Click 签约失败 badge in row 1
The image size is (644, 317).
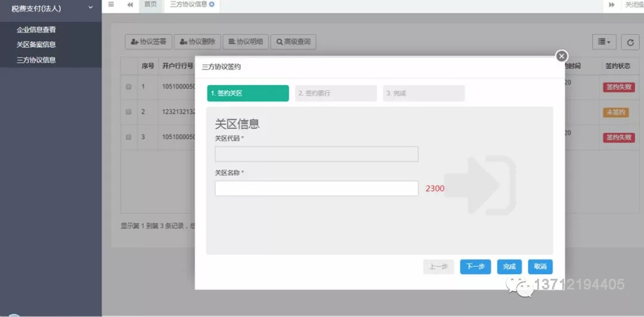(x=619, y=87)
